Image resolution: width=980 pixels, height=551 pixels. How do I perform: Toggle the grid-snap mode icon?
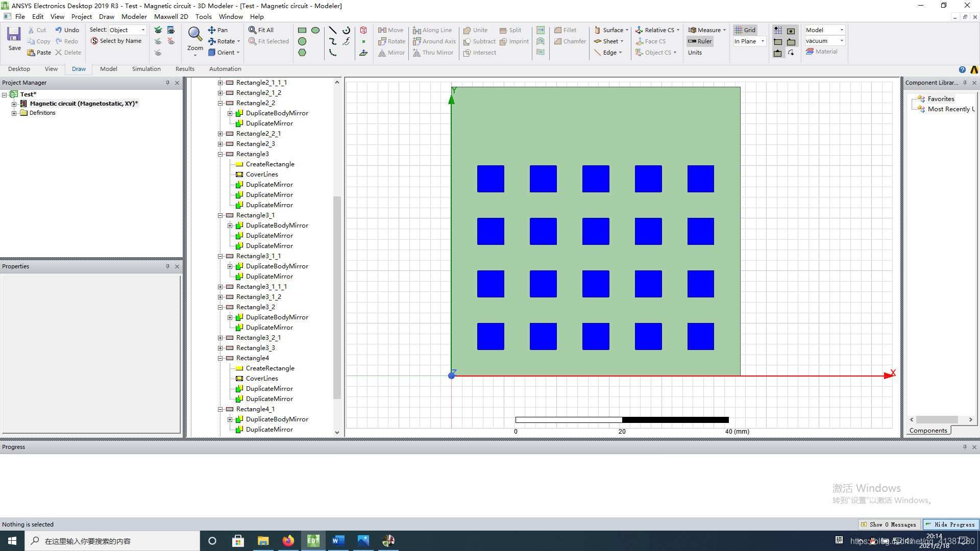coord(778,30)
